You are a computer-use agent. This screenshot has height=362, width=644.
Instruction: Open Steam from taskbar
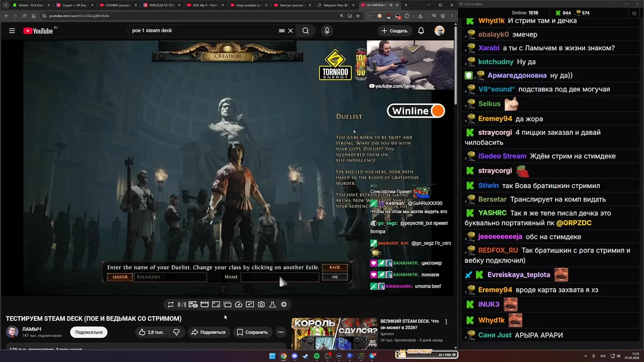click(305, 356)
